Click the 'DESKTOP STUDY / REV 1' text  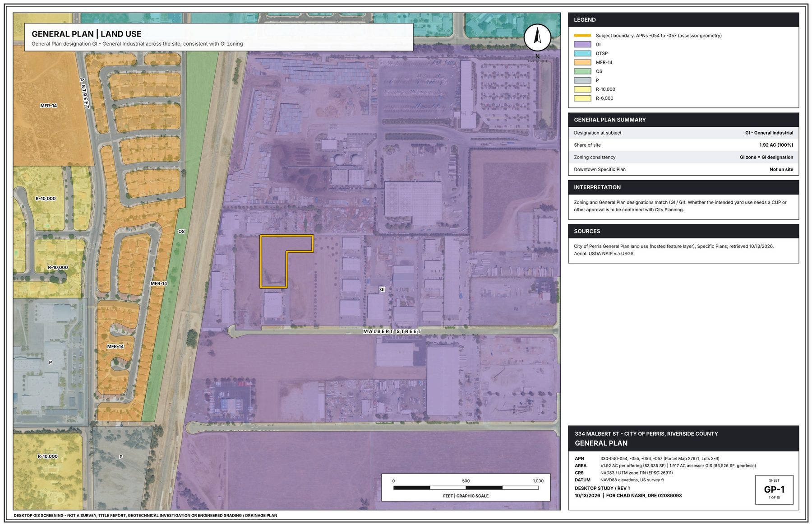point(602,489)
